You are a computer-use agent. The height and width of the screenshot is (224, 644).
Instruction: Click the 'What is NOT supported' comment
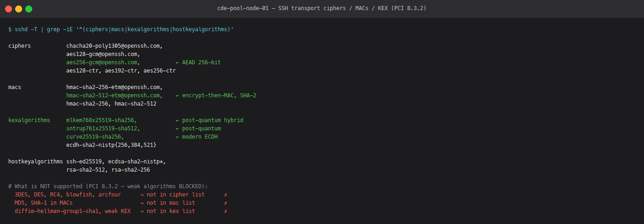108,186
